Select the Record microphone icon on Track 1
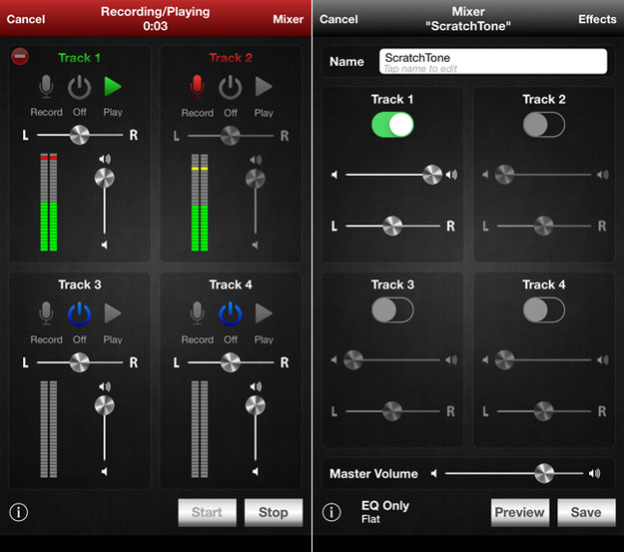624x552 pixels. (46, 86)
